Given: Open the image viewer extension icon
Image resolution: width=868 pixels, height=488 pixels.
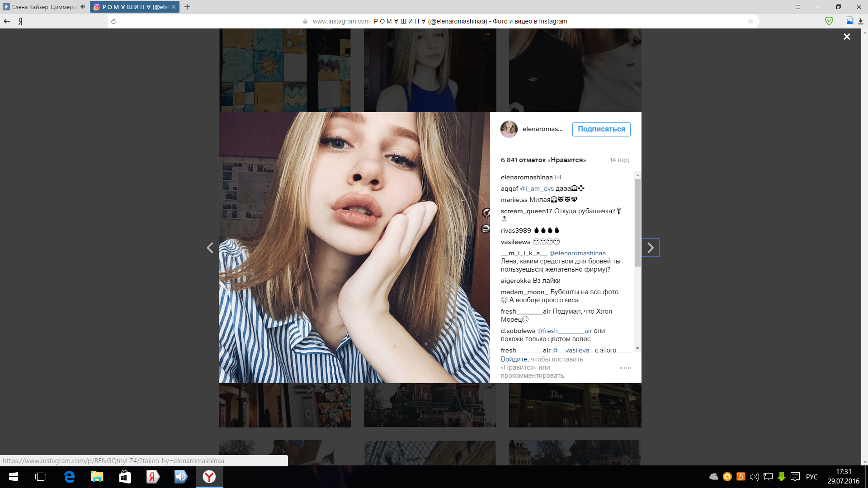Looking at the screenshot, I should [850, 21].
